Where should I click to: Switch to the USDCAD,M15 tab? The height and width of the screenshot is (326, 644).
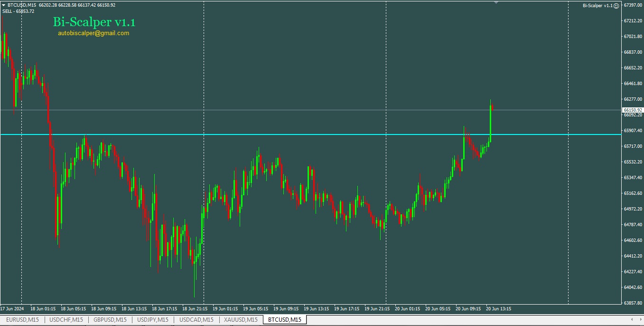click(x=196, y=320)
